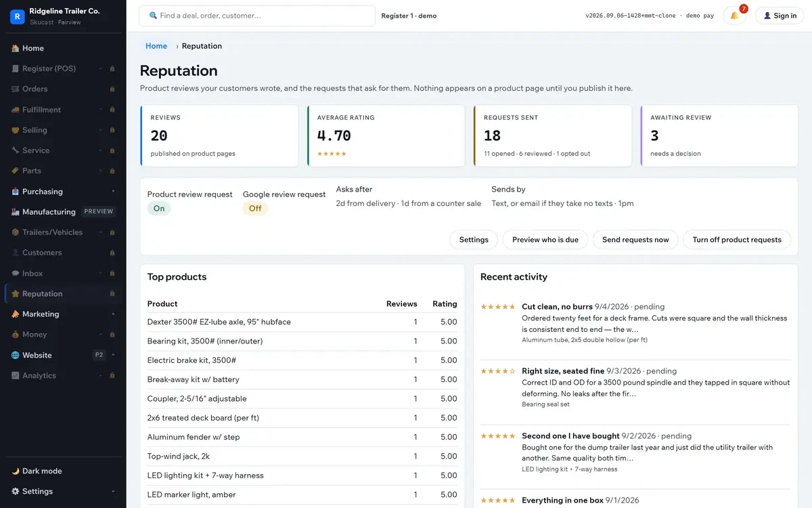The image size is (812, 508).
Task: Click Turn off product requests
Action: 737,240
